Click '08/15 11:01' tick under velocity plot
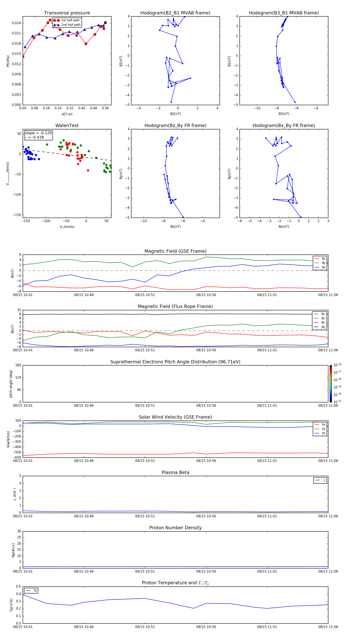Screen dimensions: 351x644 [267, 461]
